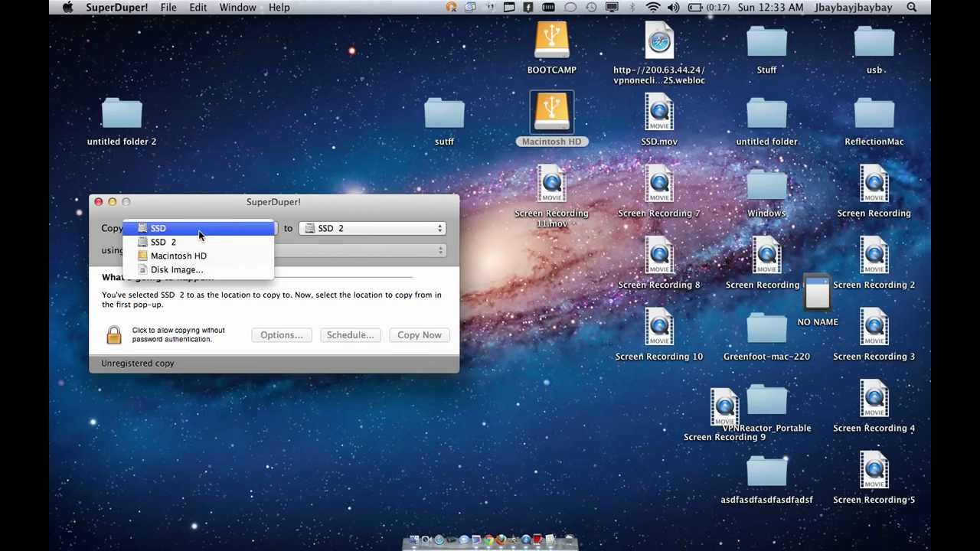Choose SSD 2 in the source pop-up list

pos(198,242)
